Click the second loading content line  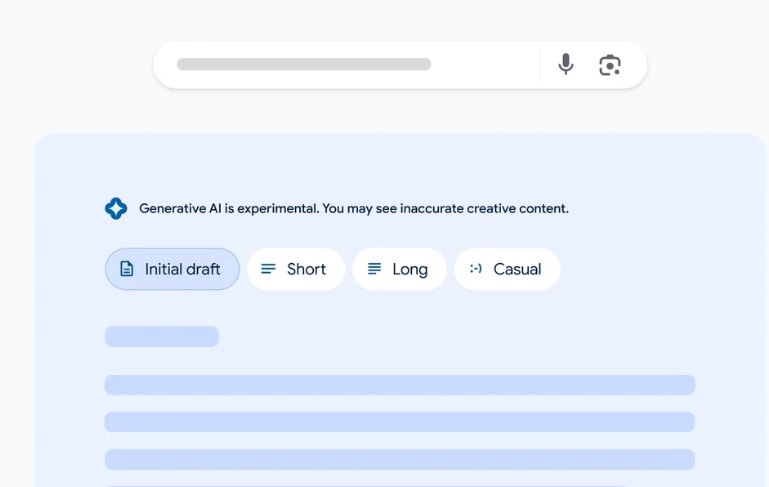[399, 422]
